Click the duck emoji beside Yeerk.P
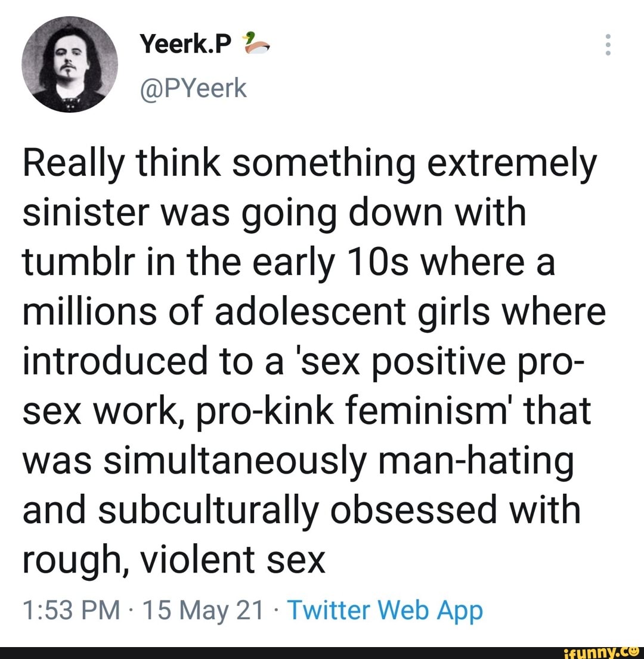644x659 pixels. point(255,44)
